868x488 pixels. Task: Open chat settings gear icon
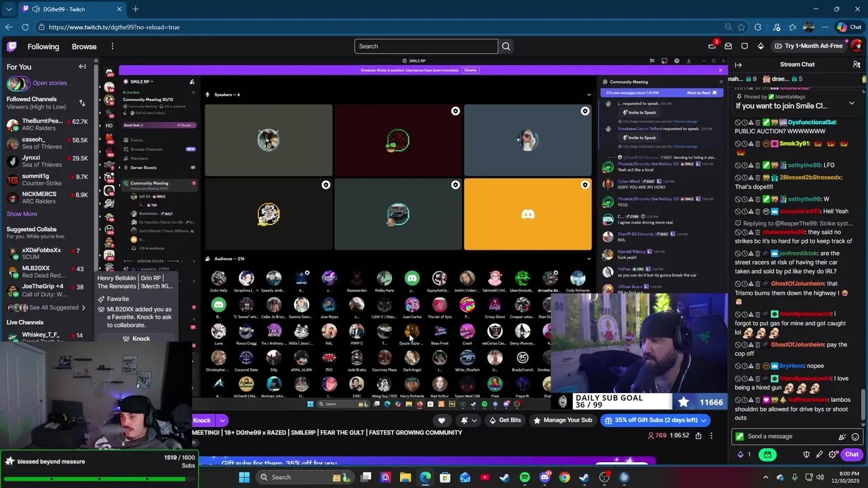(833, 455)
